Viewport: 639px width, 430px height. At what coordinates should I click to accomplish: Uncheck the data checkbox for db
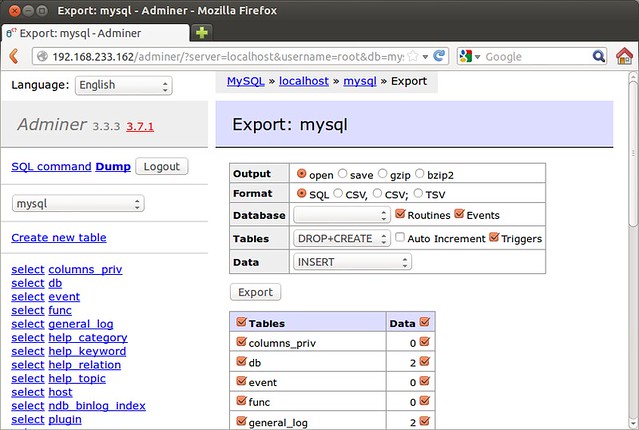(424, 361)
